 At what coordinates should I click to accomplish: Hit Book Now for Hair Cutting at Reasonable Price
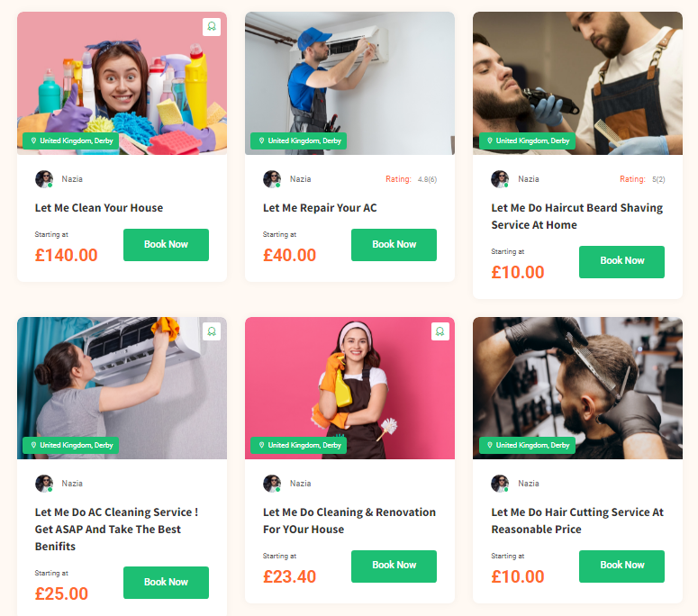tap(621, 566)
